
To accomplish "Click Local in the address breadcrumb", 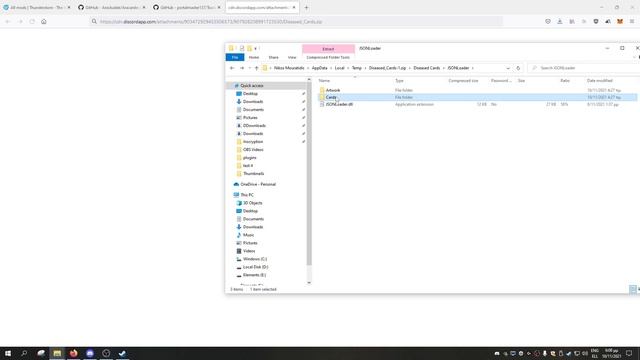I will pyautogui.click(x=340, y=68).
